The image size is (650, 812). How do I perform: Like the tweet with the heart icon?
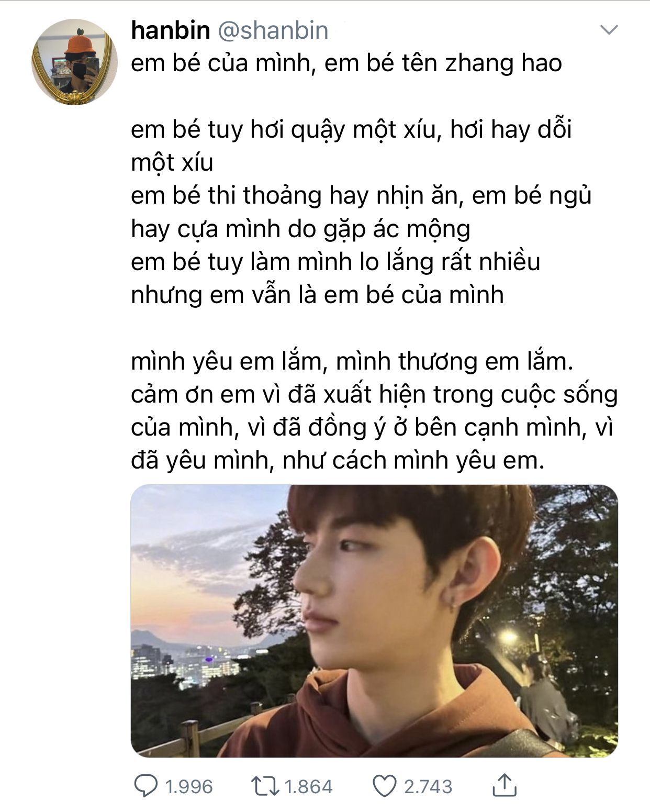click(385, 786)
